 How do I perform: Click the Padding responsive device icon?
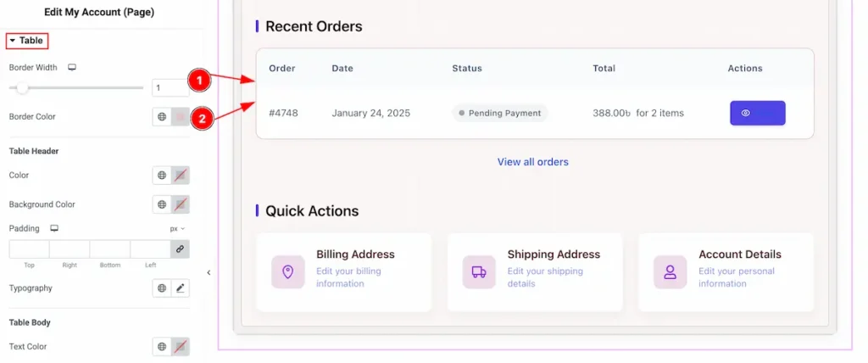click(54, 228)
